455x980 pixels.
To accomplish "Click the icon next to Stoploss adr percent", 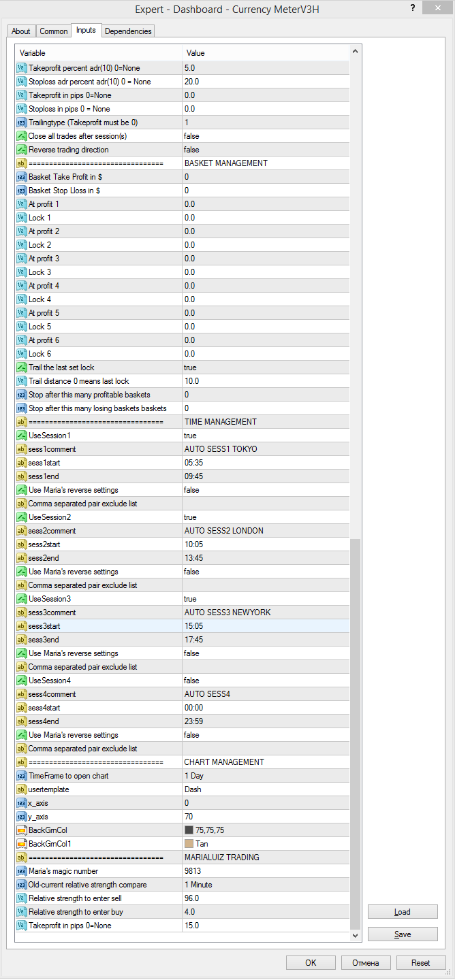I will pos(22,82).
